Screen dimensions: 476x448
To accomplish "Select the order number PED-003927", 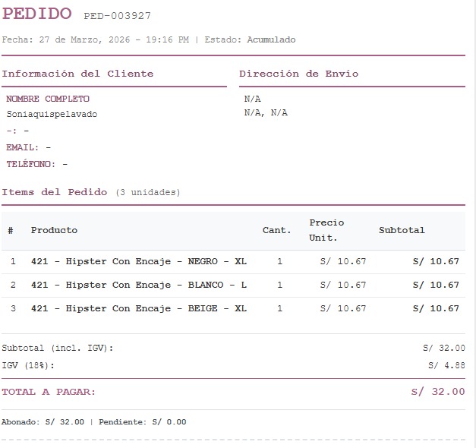I will click(117, 16).
